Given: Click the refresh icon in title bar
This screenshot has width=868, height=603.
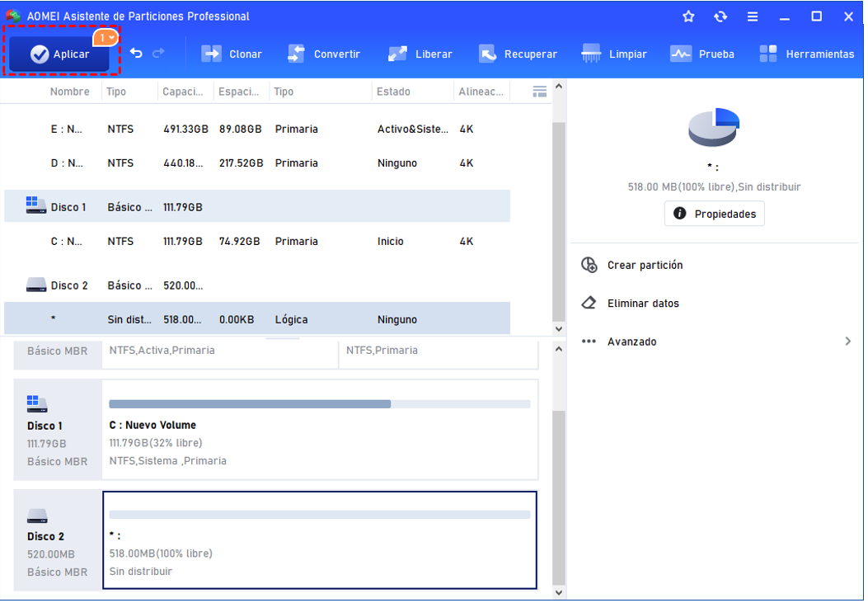Looking at the screenshot, I should [720, 16].
